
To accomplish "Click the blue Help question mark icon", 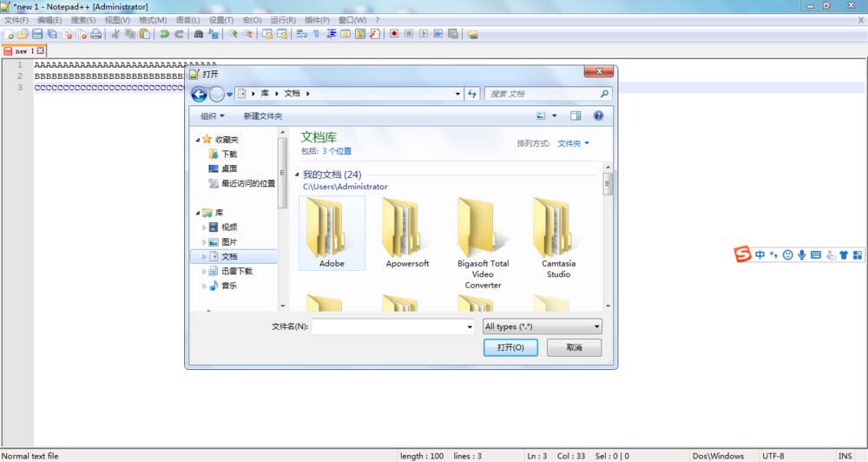I will (598, 115).
